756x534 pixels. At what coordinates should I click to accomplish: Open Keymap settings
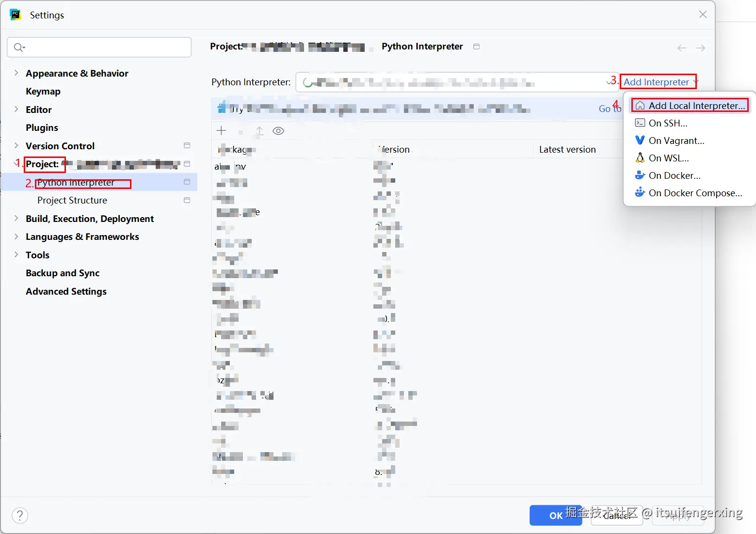[43, 91]
